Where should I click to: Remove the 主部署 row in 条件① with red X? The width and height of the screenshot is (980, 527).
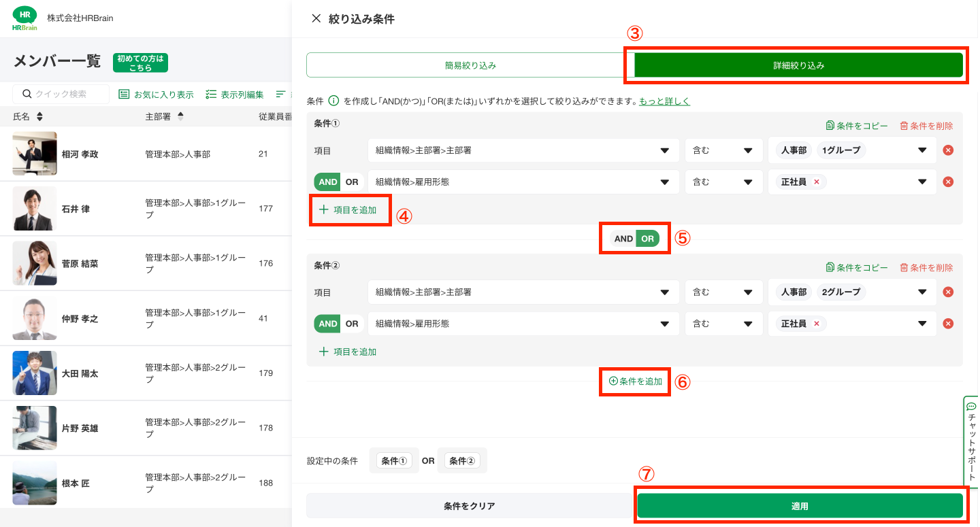[948, 150]
